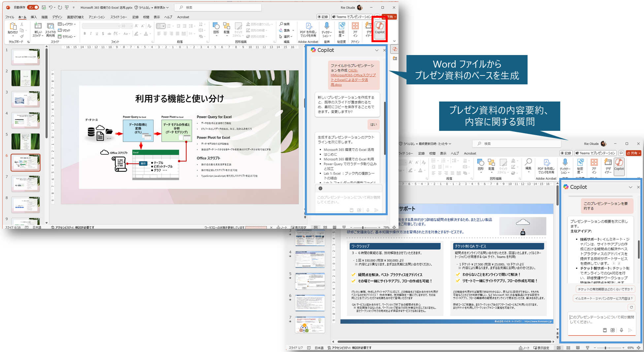Toggle the AutoSave (自動保存) switch
644x352 pixels.
(x=33, y=7)
